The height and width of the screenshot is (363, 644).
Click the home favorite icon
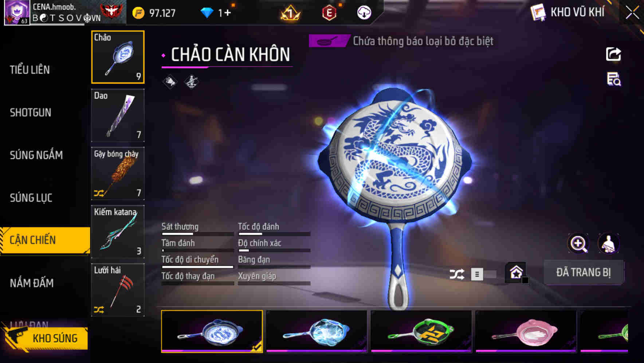tap(516, 272)
